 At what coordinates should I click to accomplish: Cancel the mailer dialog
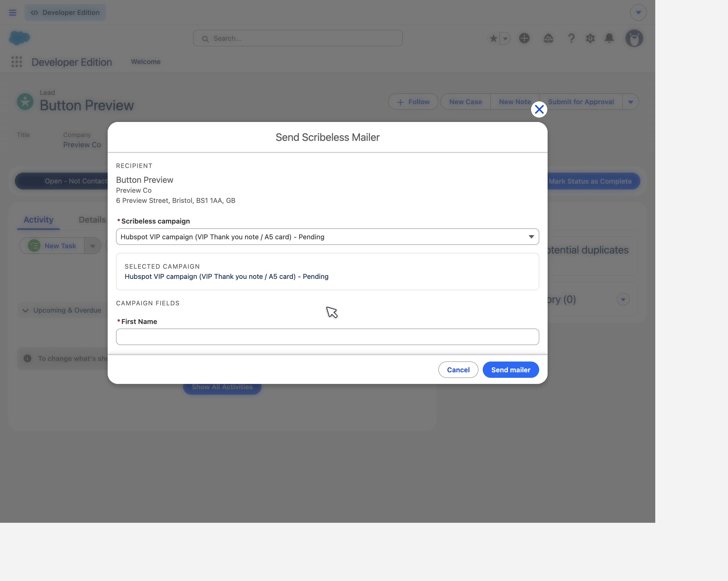point(458,370)
